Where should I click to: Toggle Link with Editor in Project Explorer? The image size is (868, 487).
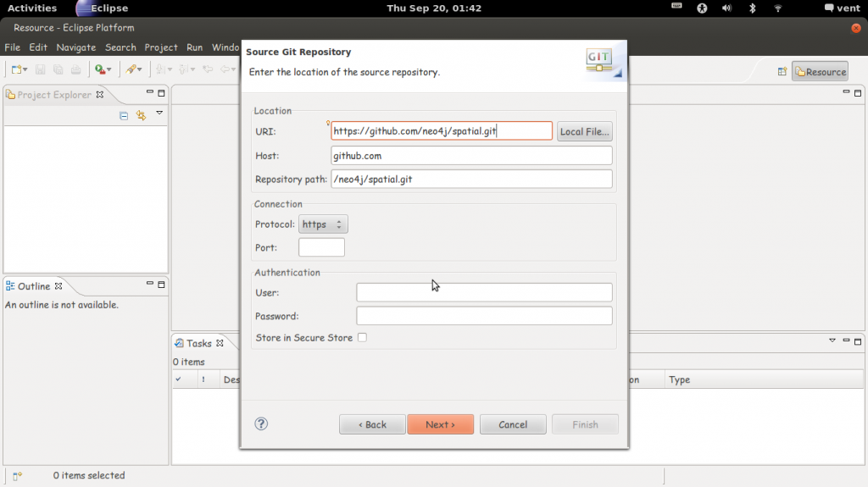click(x=142, y=115)
